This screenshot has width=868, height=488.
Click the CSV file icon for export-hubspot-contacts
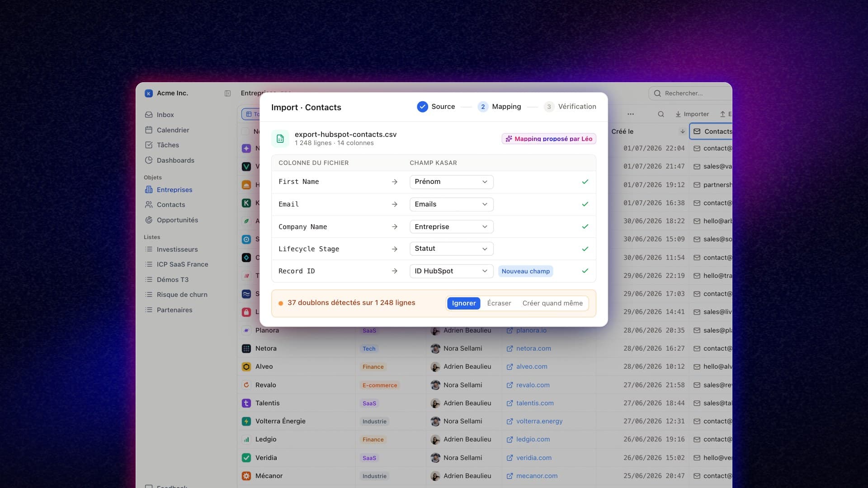280,139
